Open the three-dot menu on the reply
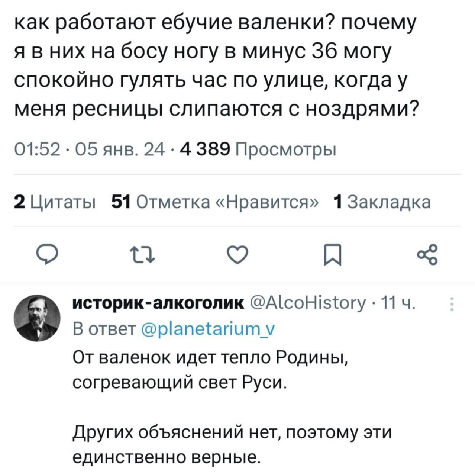 452,304
